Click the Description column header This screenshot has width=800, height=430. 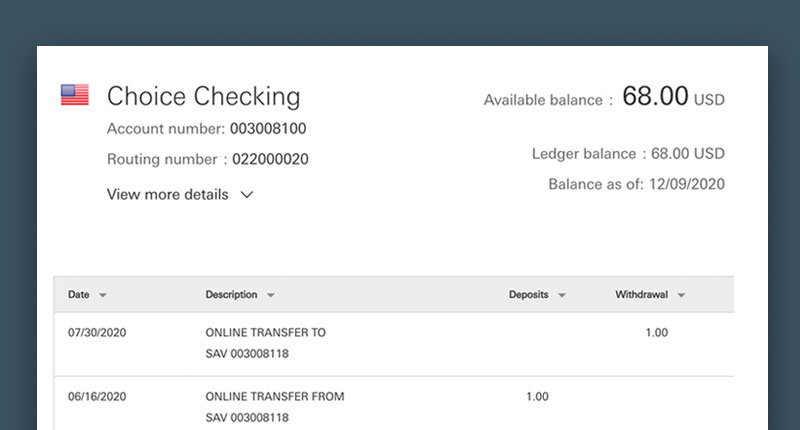(x=231, y=295)
